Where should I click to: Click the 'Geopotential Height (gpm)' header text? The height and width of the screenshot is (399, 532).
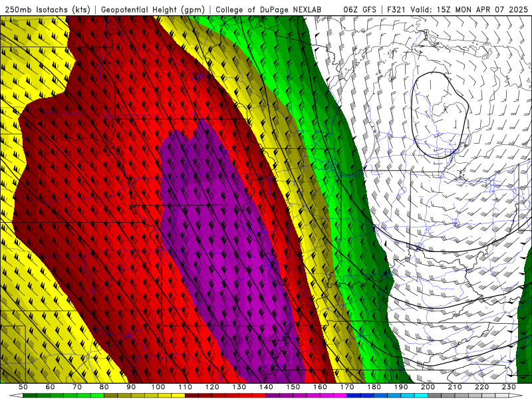coord(153,9)
